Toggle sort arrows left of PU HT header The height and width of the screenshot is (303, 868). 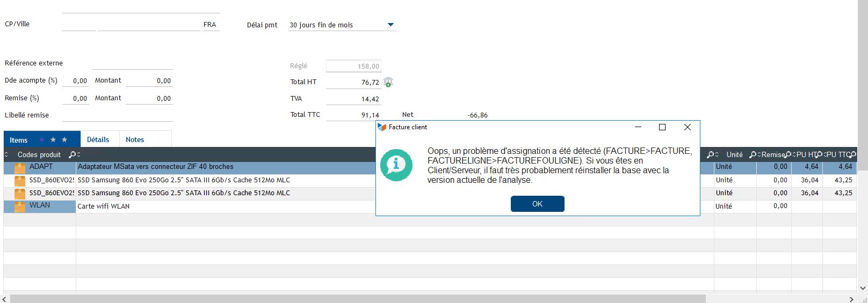coord(793,154)
